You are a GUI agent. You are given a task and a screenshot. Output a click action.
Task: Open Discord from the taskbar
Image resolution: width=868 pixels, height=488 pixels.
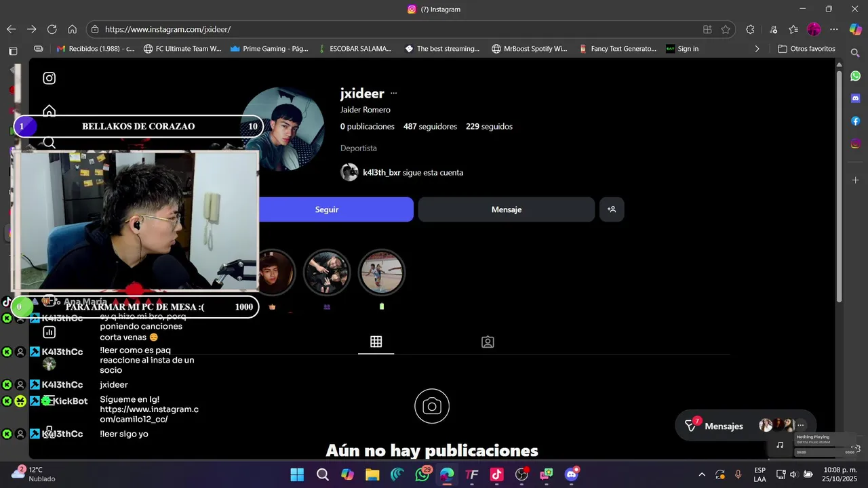[x=572, y=474]
